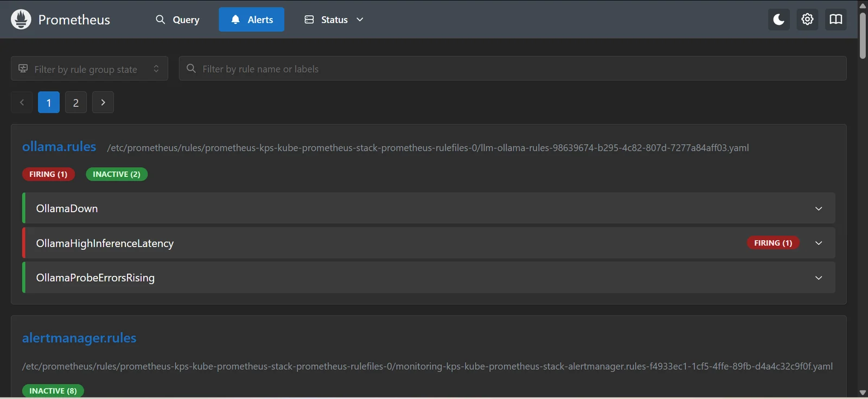
Task: Toggle dark/light theme with moon icon
Action: (778, 20)
